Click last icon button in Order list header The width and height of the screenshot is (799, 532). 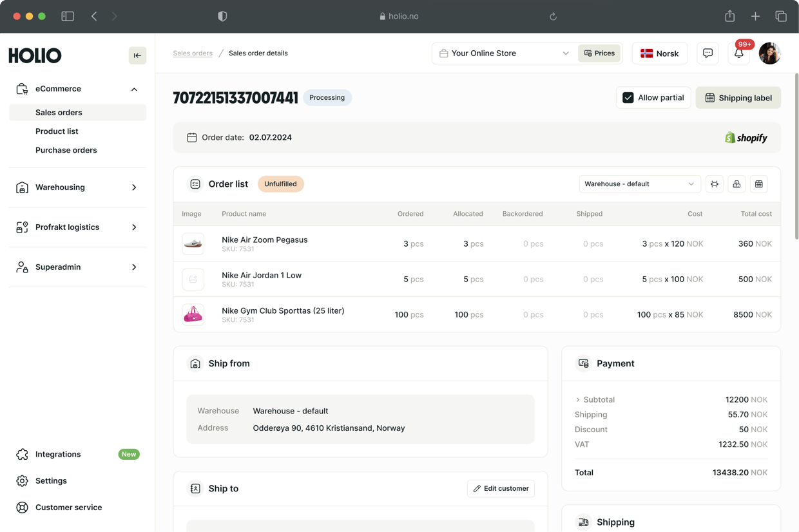(759, 184)
